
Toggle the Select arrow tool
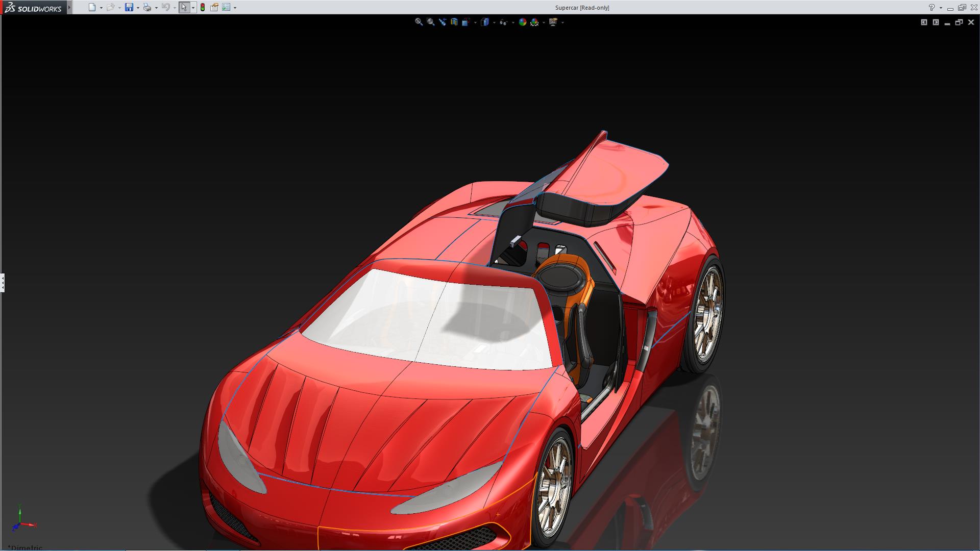pos(184,7)
